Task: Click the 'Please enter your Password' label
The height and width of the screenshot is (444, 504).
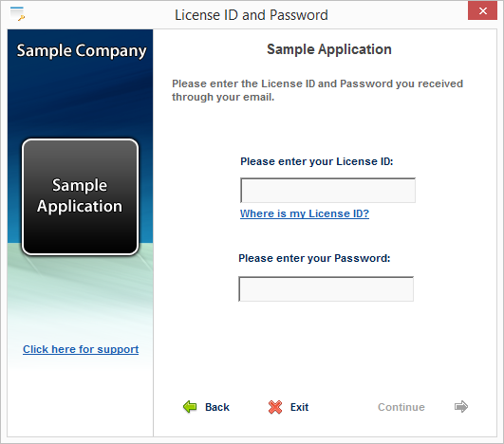Action: pos(314,258)
